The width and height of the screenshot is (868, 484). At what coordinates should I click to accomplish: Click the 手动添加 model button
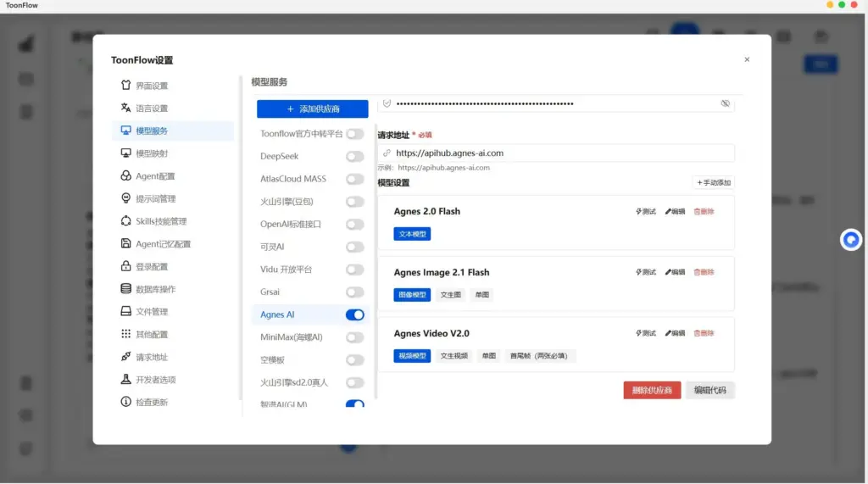pyautogui.click(x=714, y=182)
